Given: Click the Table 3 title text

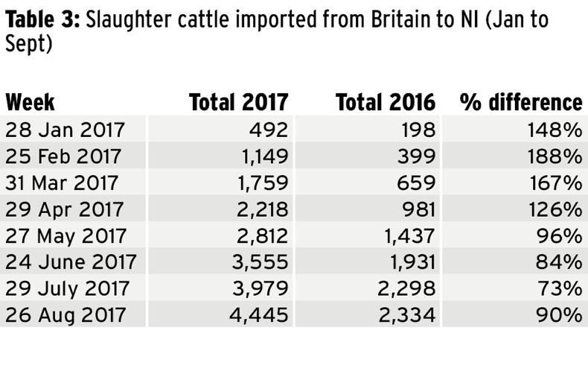Looking at the screenshot, I should (x=275, y=30).
